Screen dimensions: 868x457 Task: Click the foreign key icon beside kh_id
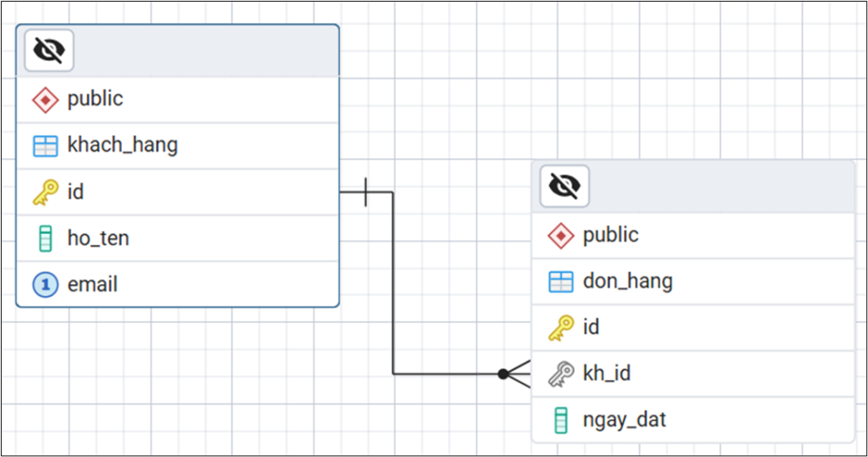560,374
